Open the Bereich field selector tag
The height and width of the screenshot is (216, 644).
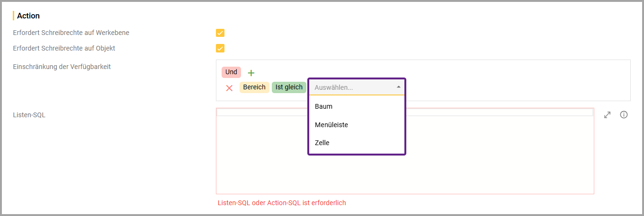254,87
